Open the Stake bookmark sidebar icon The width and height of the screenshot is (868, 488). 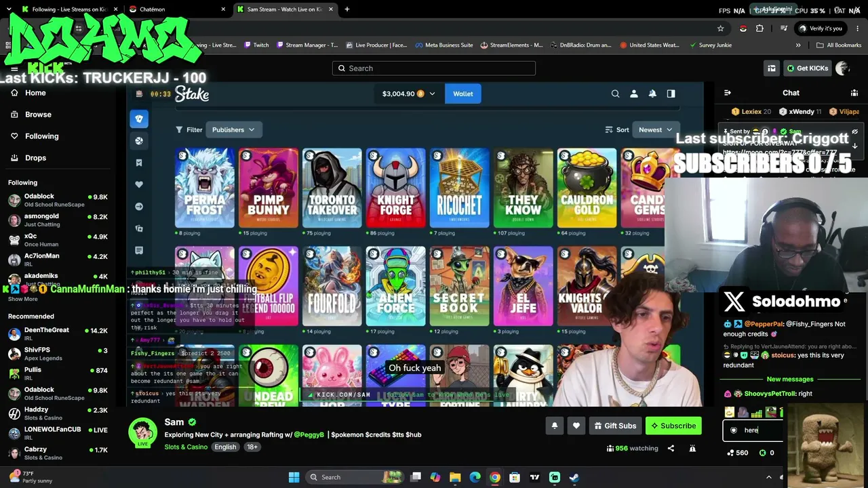[139, 163]
